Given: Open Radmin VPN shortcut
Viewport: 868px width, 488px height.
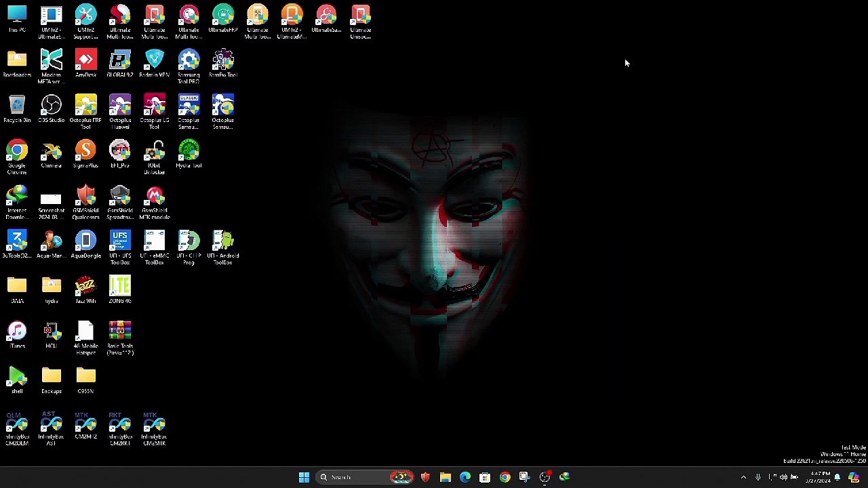Looking at the screenshot, I should (154, 64).
